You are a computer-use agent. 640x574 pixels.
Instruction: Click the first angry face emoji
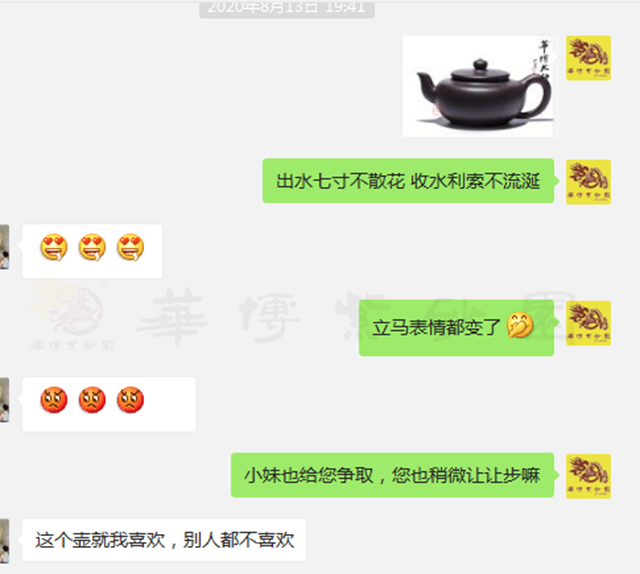pos(53,400)
